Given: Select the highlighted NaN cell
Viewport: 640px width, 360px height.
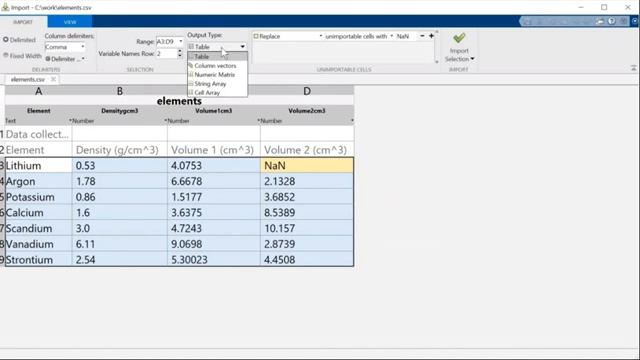Looking at the screenshot, I should 307,165.
